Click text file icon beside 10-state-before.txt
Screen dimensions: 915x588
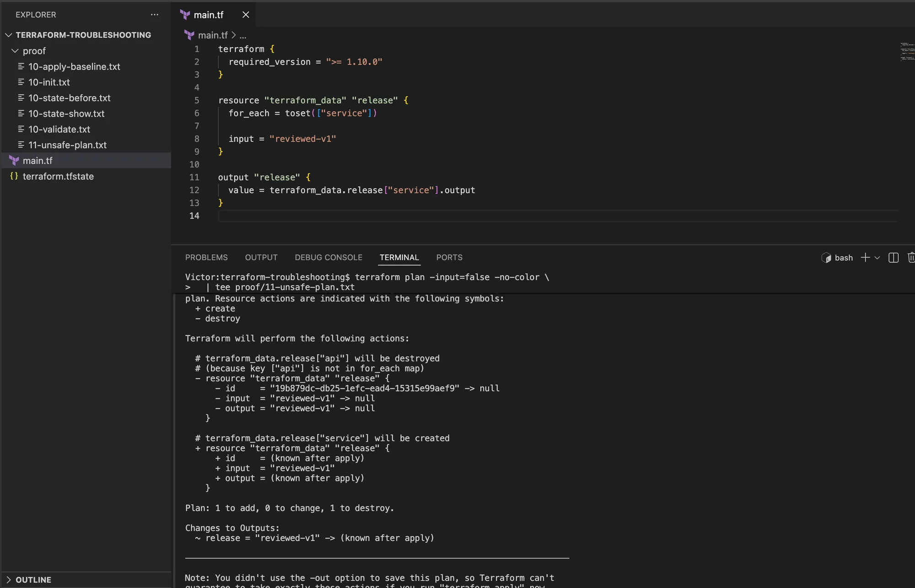(21, 97)
